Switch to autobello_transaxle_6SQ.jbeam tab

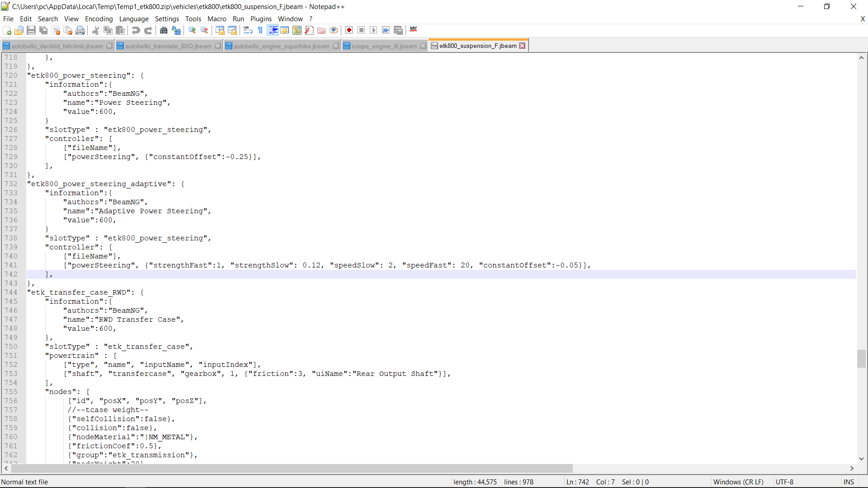tap(168, 46)
